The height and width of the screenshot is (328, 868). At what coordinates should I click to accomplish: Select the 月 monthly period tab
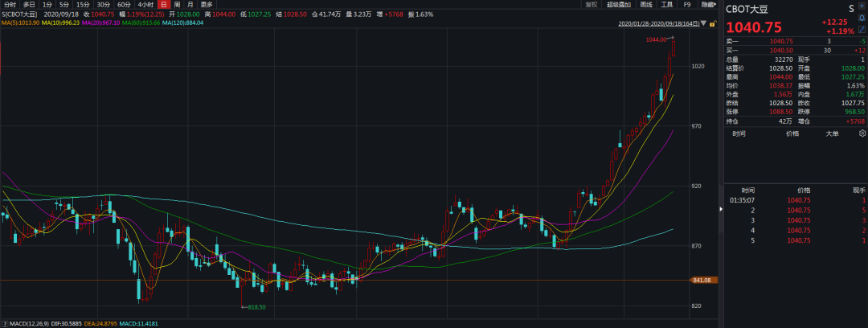(x=190, y=5)
